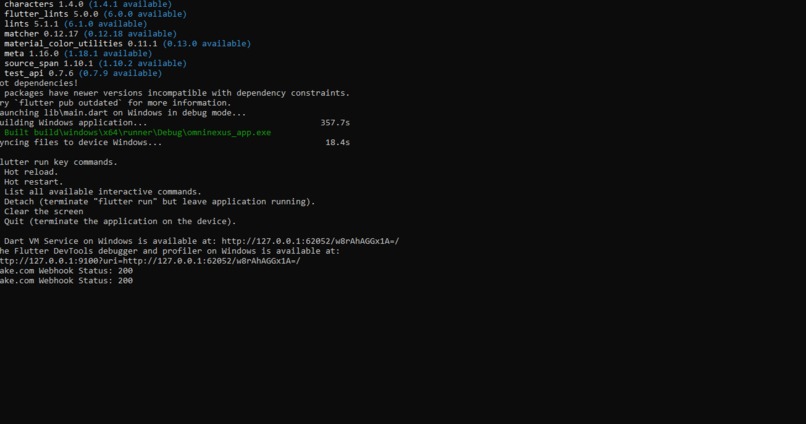Click the 'source_span 1.10.1' package line
The width and height of the screenshot is (806, 424).
coord(95,63)
